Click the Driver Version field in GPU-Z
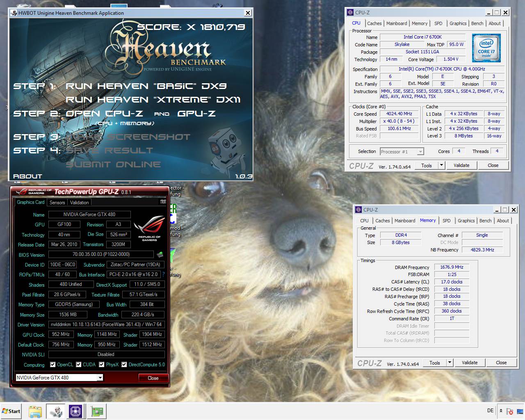 tap(107, 324)
